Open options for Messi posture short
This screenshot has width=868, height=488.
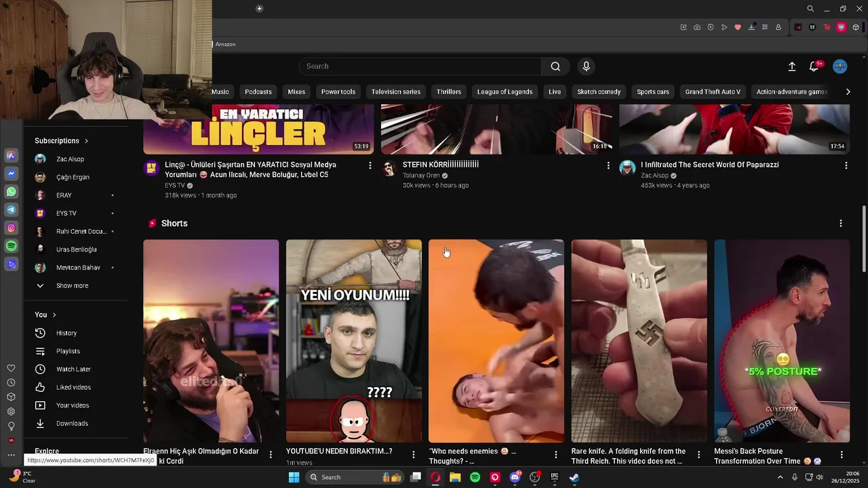click(841, 455)
